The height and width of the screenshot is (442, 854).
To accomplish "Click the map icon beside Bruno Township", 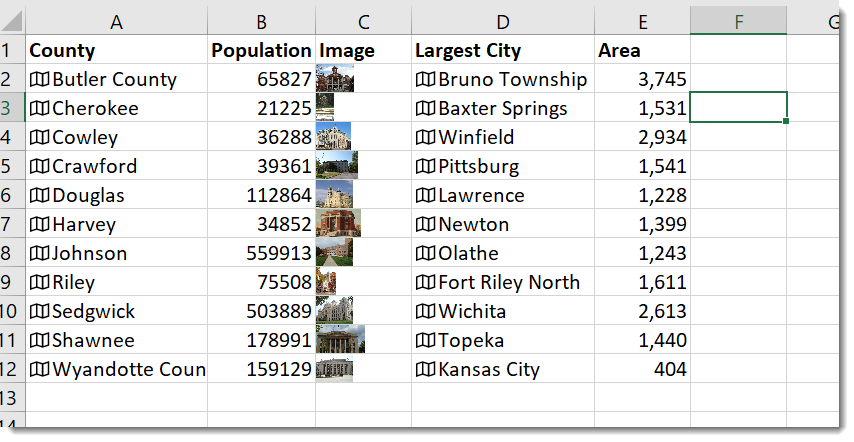I will click(425, 79).
